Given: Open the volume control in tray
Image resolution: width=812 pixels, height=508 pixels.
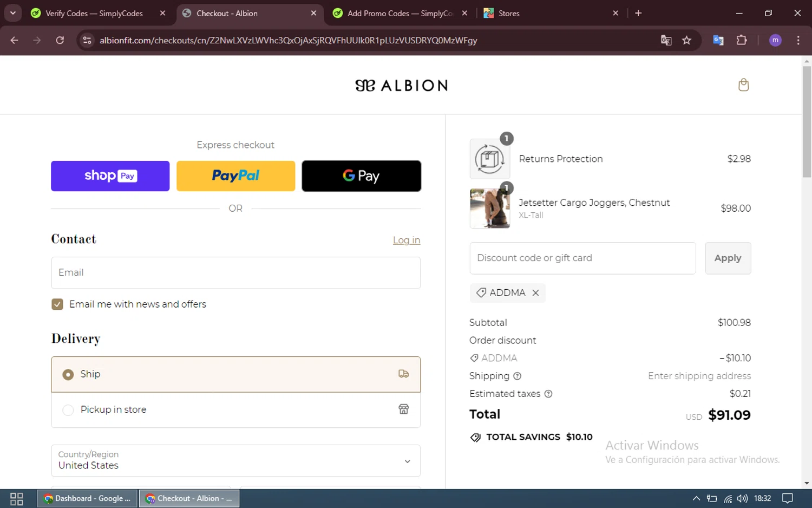Looking at the screenshot, I should pyautogui.click(x=742, y=499).
